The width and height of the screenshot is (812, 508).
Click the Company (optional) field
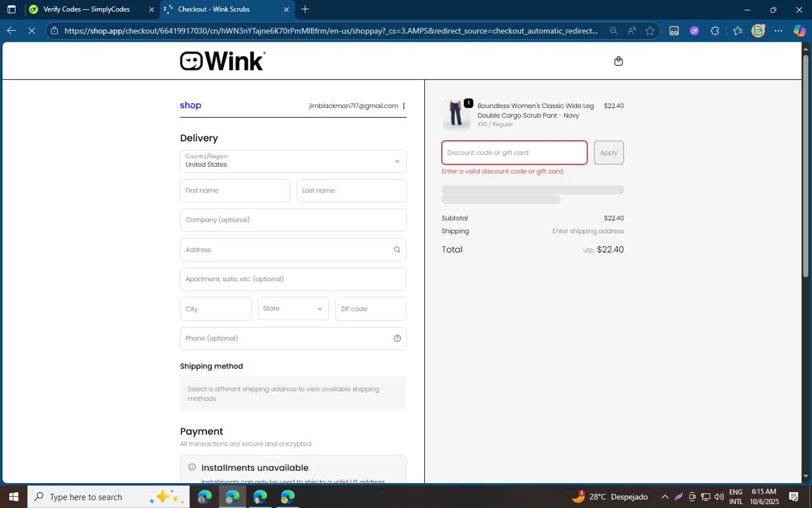point(293,220)
